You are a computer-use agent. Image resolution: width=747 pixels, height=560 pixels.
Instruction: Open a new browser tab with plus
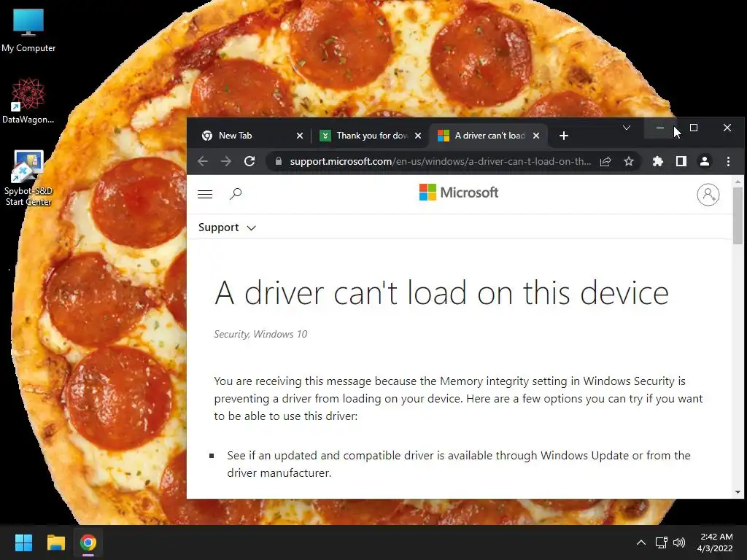point(564,136)
